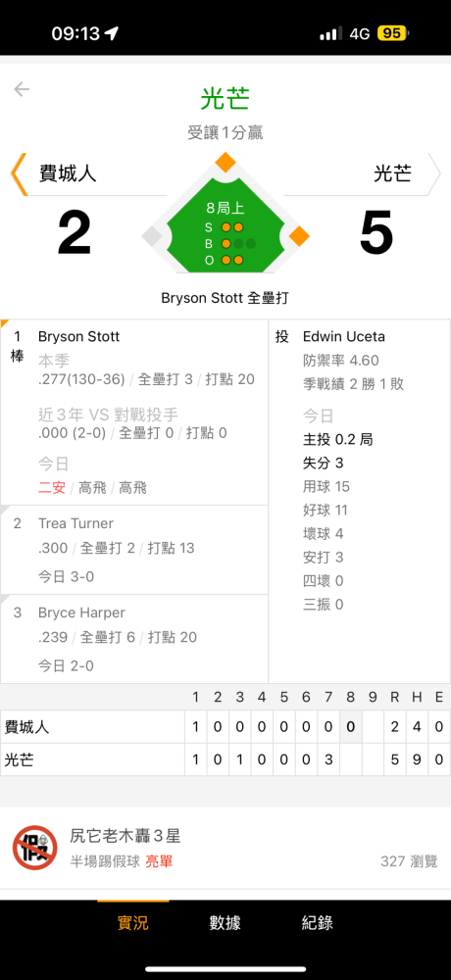The height and width of the screenshot is (980, 451).
Task: Tap the first base orange diamond
Action: click(x=300, y=236)
